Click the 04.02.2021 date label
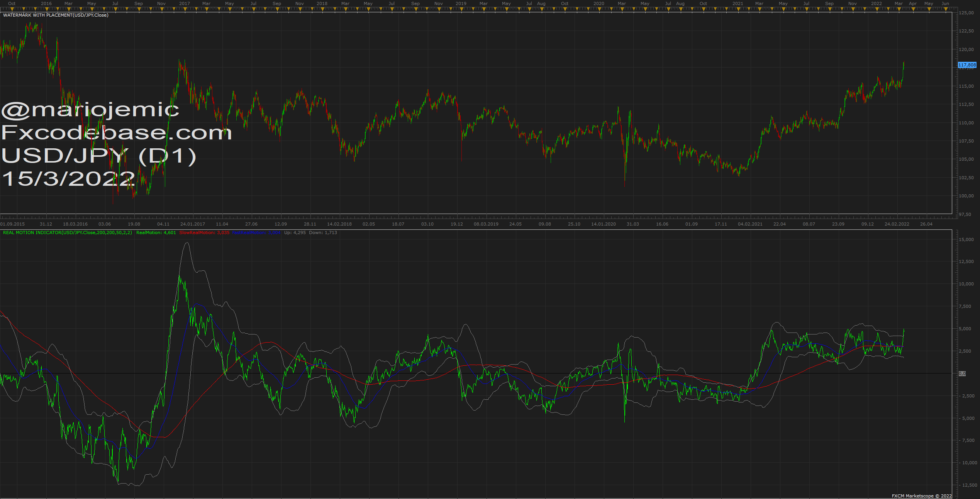This screenshot has height=499, width=980. coord(750,224)
